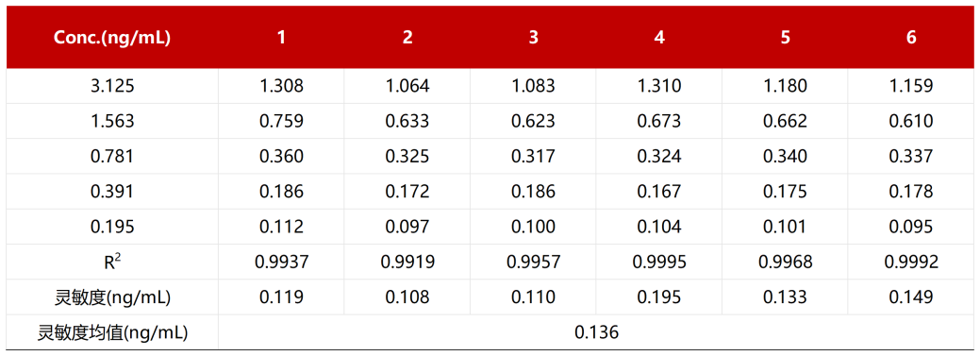This screenshot has height=356, width=980.
Task: Click the mean sensitivity value 0.136
Action: point(596,332)
